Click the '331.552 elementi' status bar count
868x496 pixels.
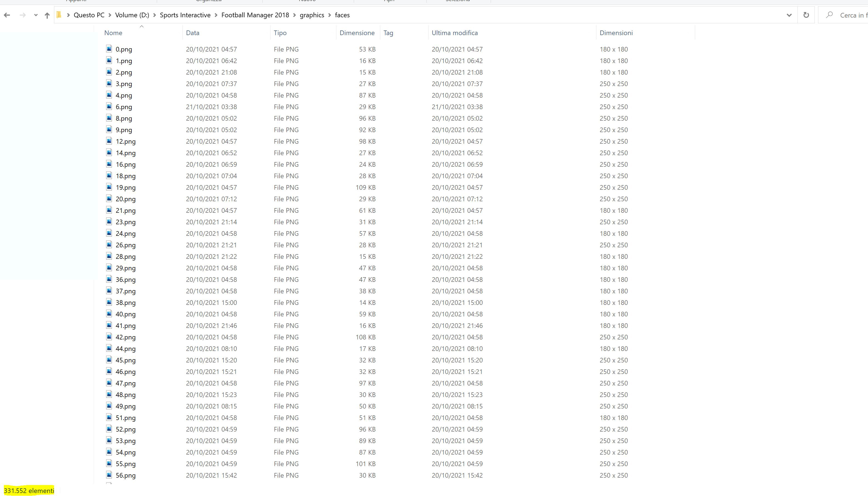[x=29, y=491]
